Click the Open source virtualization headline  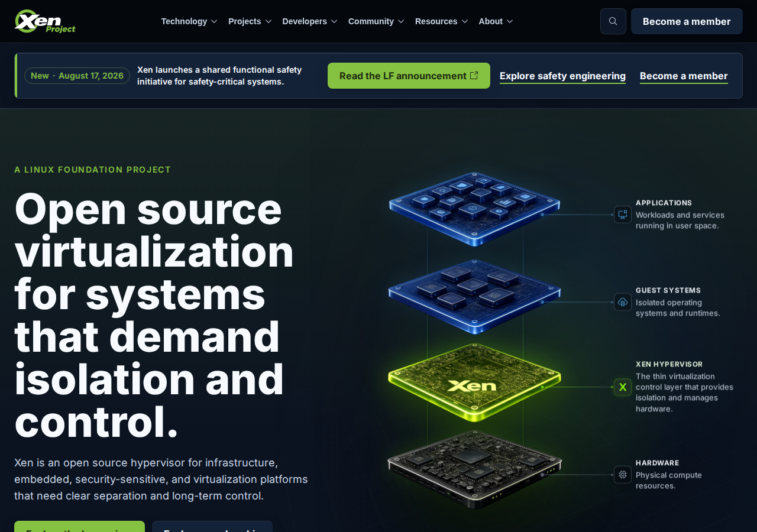pyautogui.click(x=154, y=315)
